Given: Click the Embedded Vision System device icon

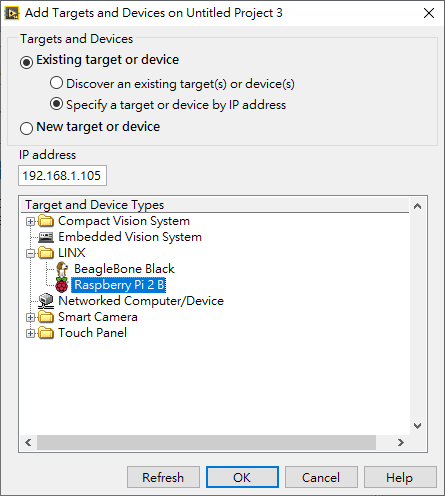Looking at the screenshot, I should tap(46, 237).
